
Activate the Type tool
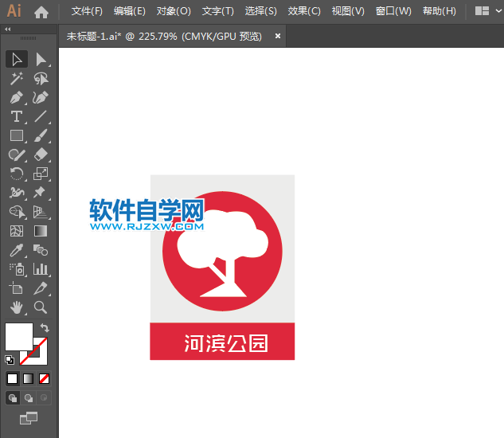[17, 116]
